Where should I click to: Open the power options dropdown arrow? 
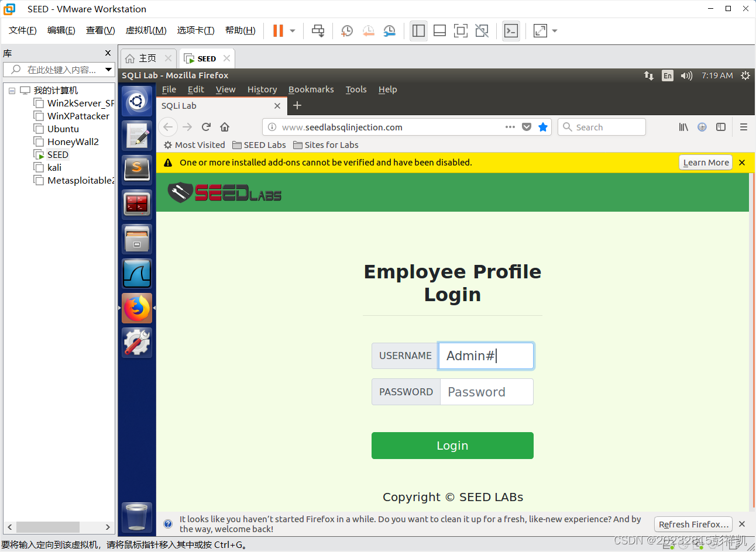click(x=293, y=31)
